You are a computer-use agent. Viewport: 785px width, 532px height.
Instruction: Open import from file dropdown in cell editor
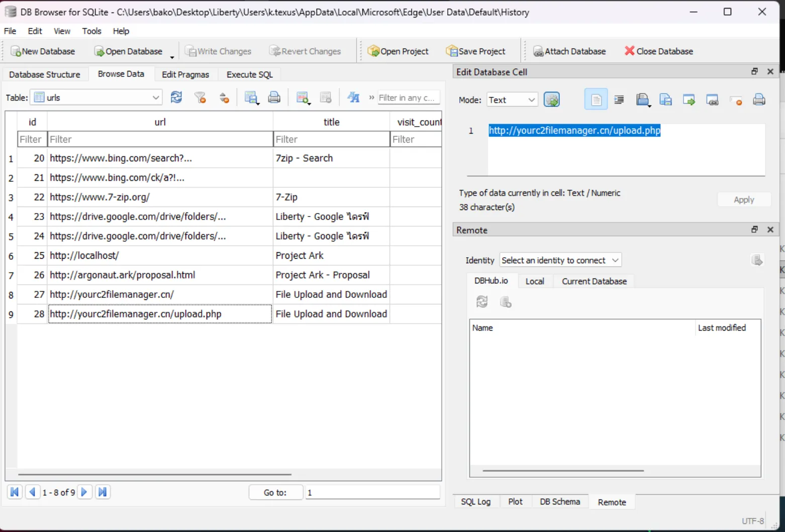(x=643, y=99)
